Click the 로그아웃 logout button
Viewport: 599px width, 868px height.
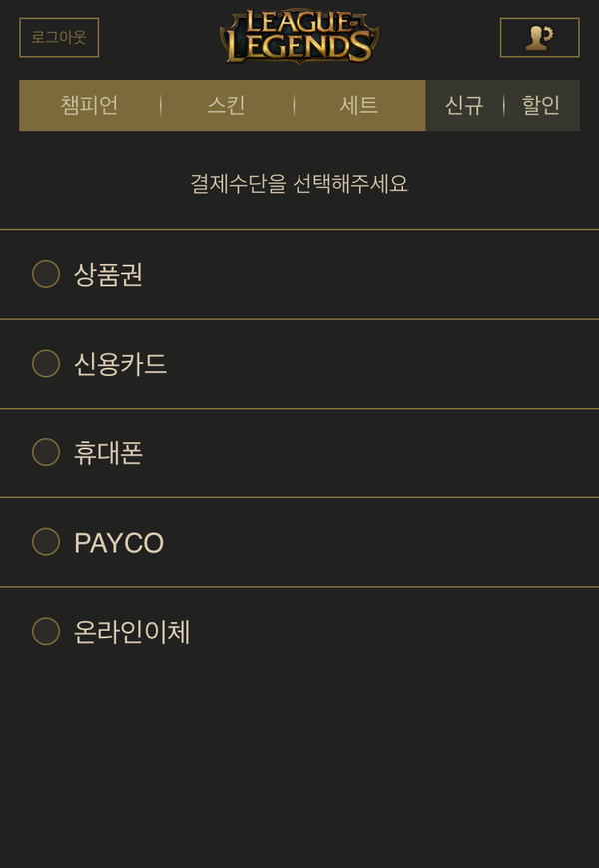click(59, 37)
